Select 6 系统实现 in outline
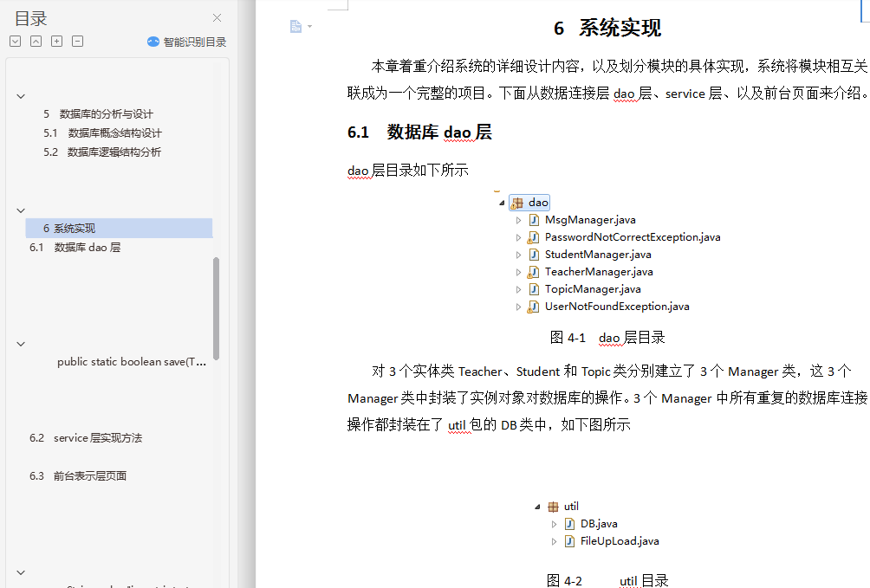The image size is (870, 588). [119, 228]
